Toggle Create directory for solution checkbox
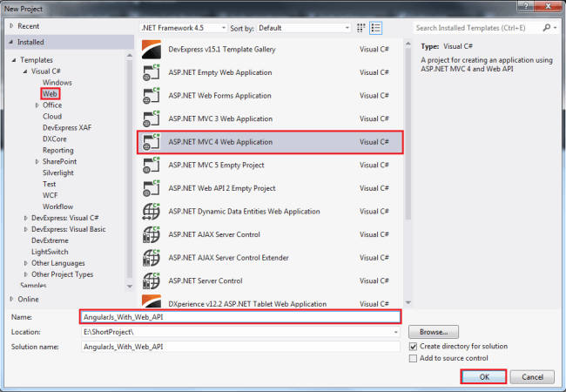Viewport: 566px width, 392px height. [413, 347]
